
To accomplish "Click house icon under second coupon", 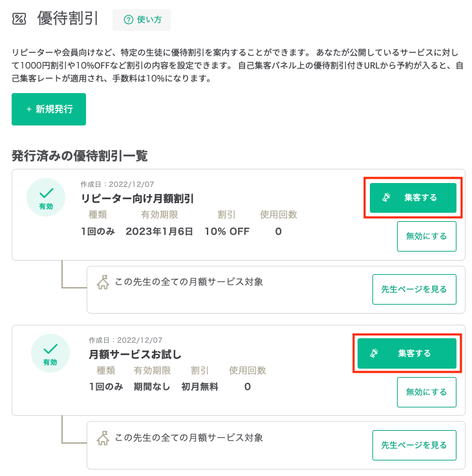I will click(103, 438).
